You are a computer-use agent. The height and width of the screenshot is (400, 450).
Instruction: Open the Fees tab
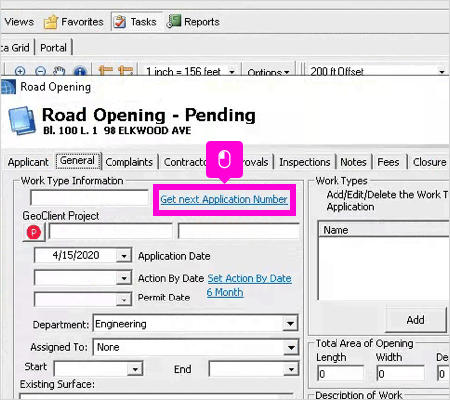[388, 162]
